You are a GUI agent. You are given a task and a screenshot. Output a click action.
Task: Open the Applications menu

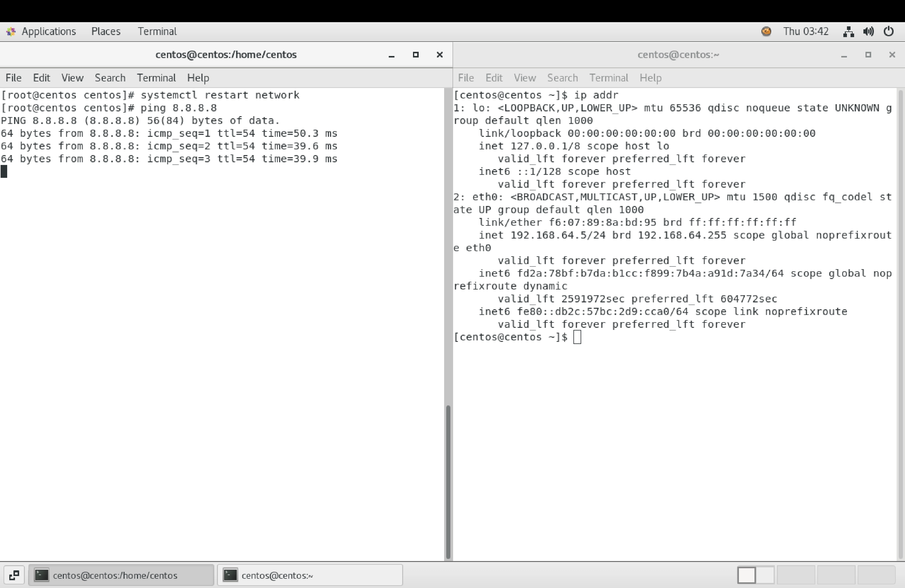(x=49, y=31)
